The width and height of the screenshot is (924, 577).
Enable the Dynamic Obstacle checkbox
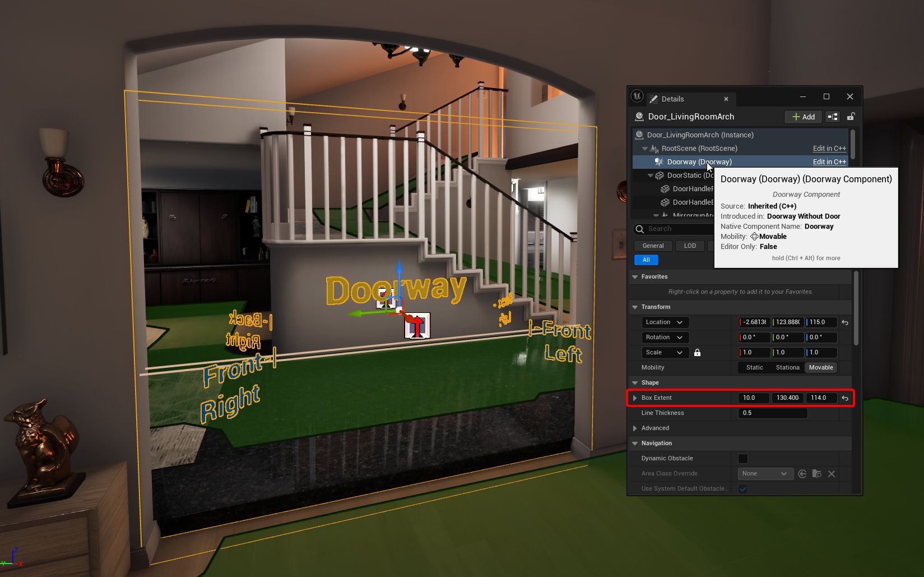pyautogui.click(x=743, y=459)
